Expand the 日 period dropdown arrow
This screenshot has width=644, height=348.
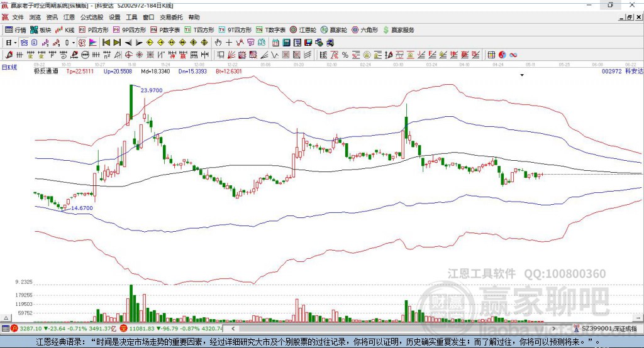(15, 43)
